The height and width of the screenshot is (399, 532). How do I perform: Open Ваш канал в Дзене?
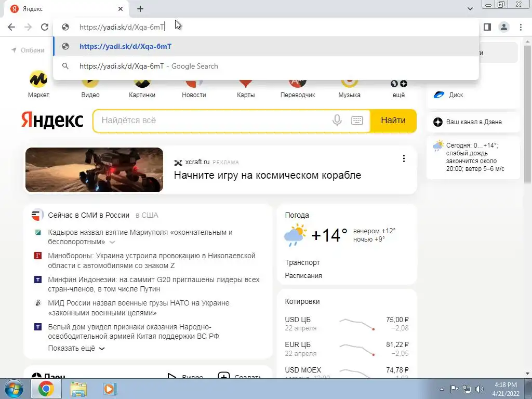[468, 122]
